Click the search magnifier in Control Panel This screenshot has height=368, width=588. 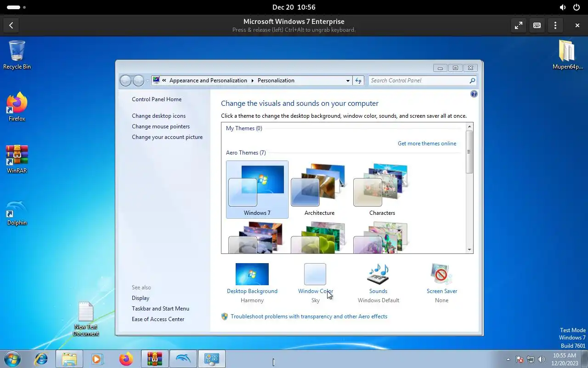click(x=472, y=80)
